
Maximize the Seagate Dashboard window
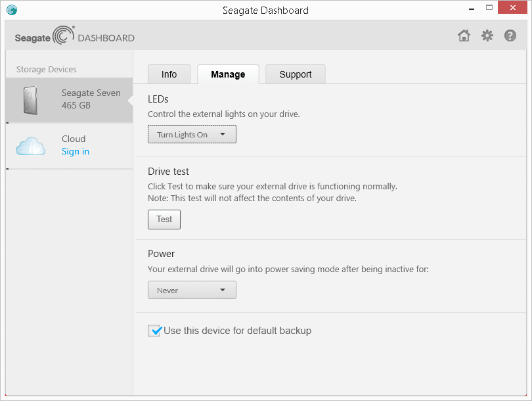489,7
